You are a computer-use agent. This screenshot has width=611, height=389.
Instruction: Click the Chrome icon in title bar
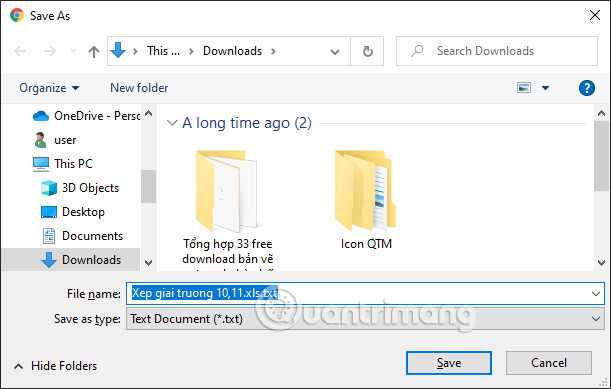(x=17, y=16)
